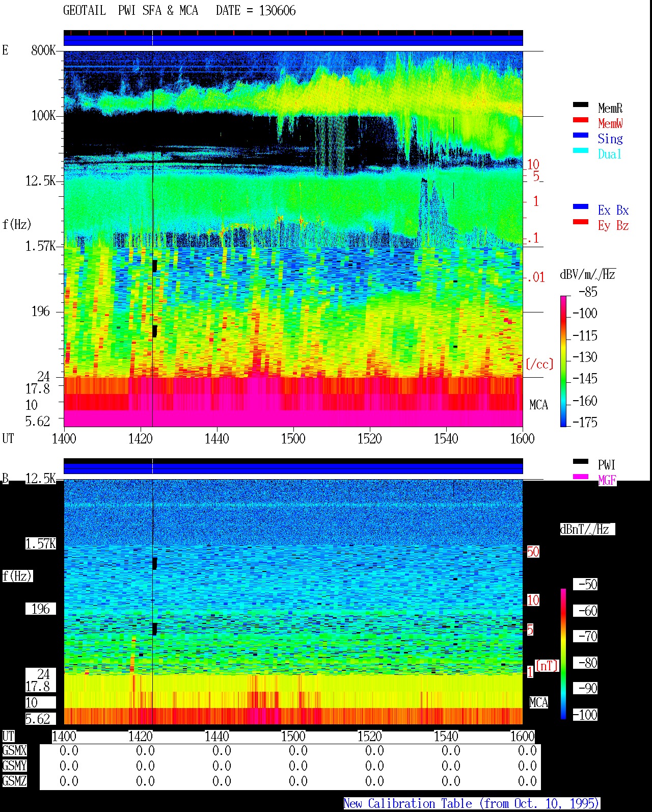This screenshot has width=652, height=812.
Task: Click the magenta MCA band in the E spectrogram
Action: [293, 418]
